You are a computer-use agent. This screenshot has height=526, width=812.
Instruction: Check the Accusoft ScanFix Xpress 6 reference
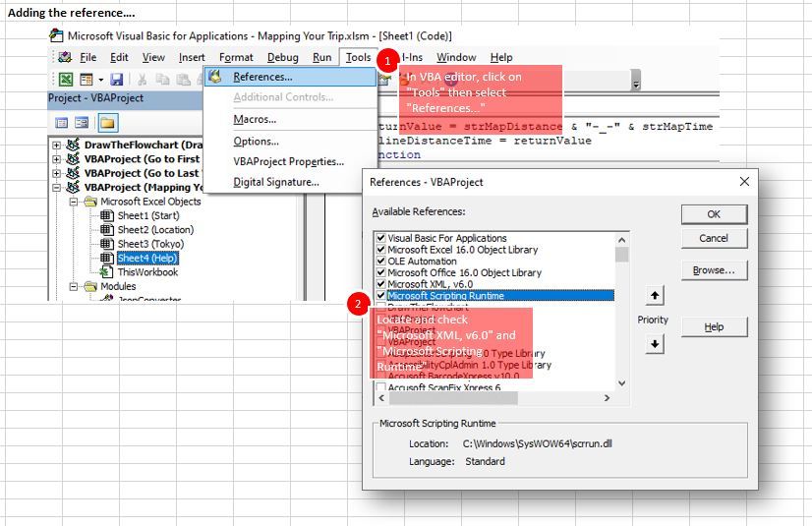coord(381,387)
